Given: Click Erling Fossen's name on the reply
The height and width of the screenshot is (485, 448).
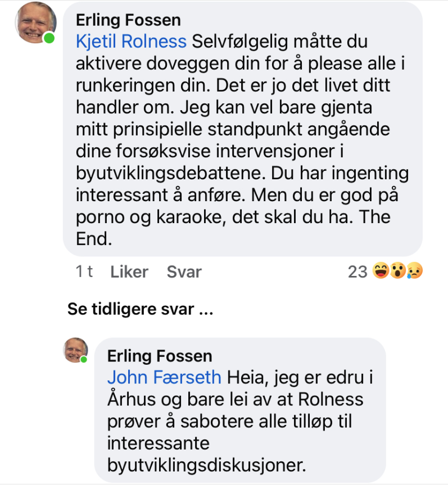Looking at the screenshot, I should pos(160,356).
